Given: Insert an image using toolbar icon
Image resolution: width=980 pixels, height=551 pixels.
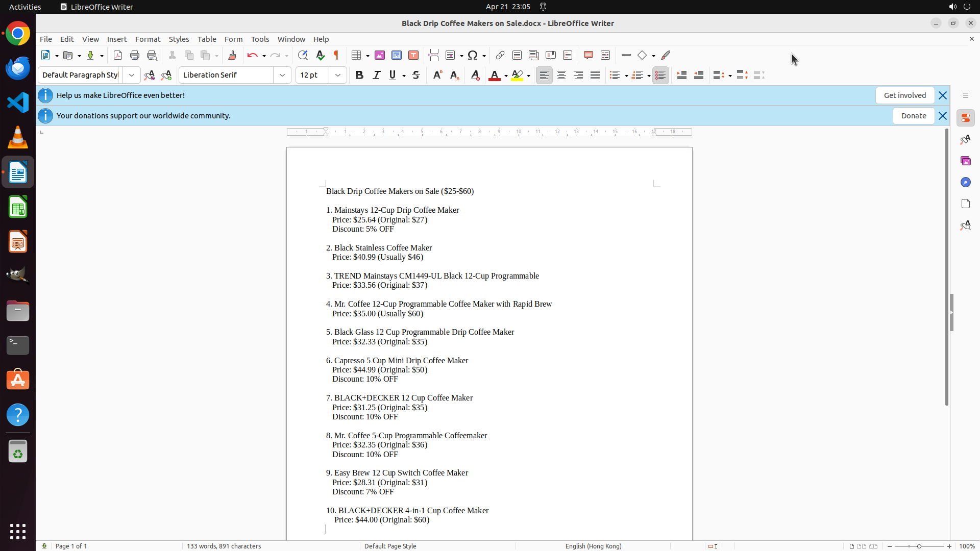Looking at the screenshot, I should pyautogui.click(x=380, y=55).
